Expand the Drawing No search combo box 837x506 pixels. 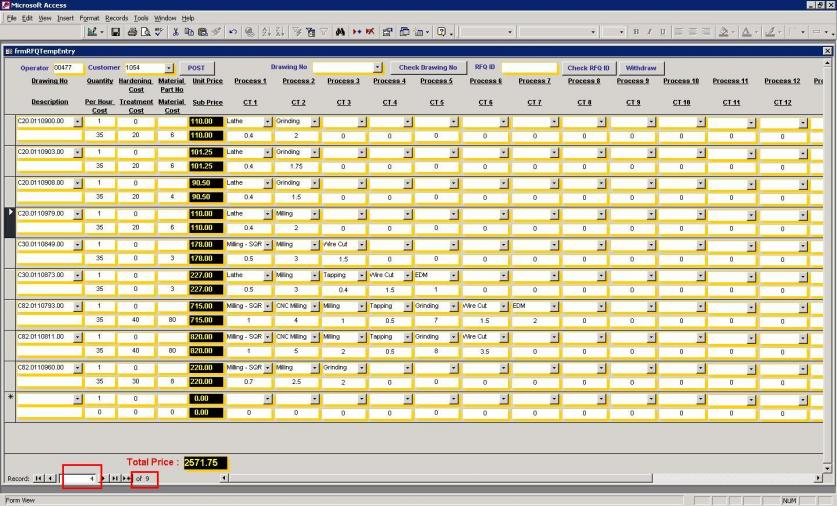click(x=378, y=68)
